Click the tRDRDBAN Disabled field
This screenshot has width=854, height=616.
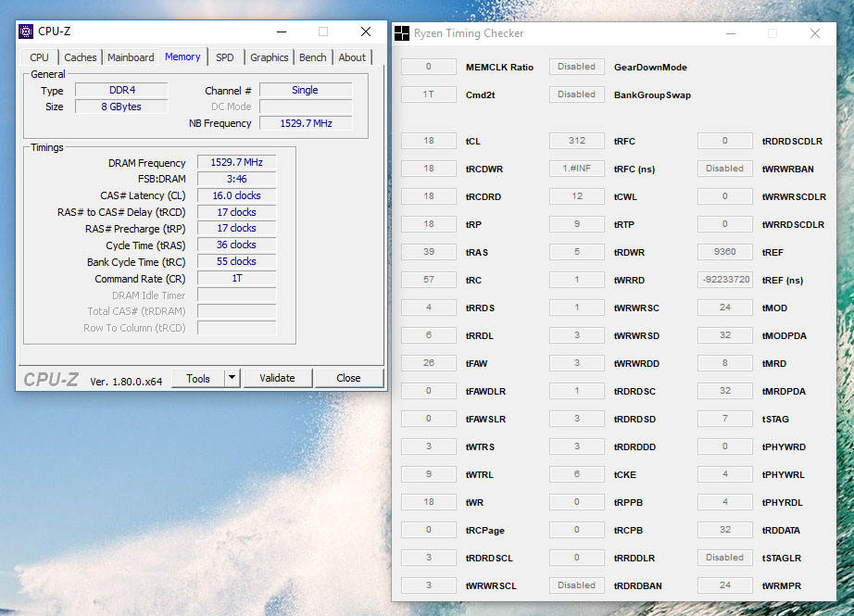(x=577, y=585)
